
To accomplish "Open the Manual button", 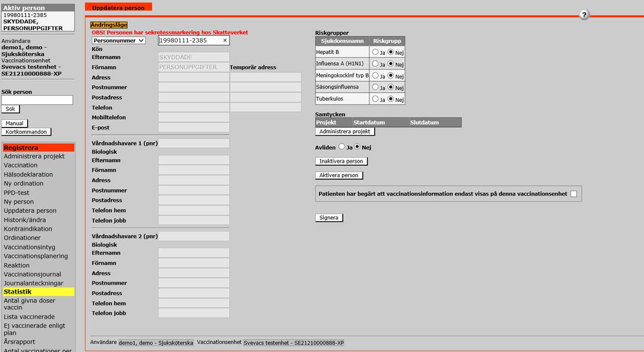I will point(15,123).
